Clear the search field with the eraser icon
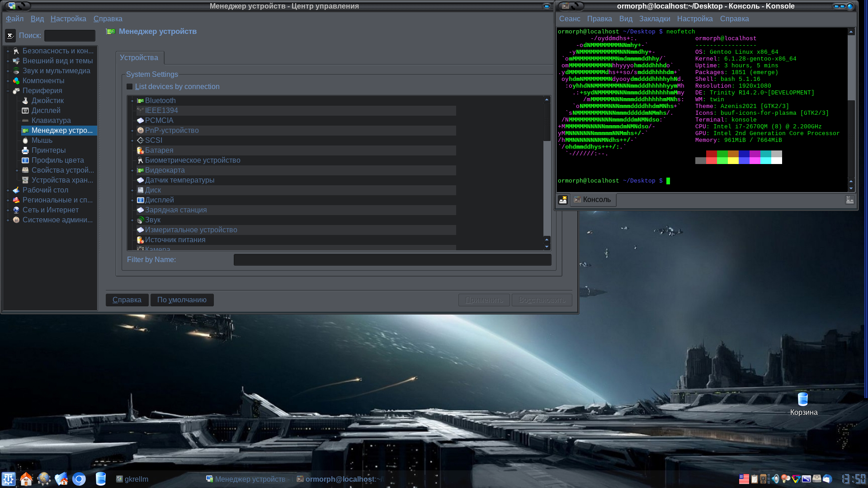The width and height of the screenshot is (868, 488). tap(10, 35)
